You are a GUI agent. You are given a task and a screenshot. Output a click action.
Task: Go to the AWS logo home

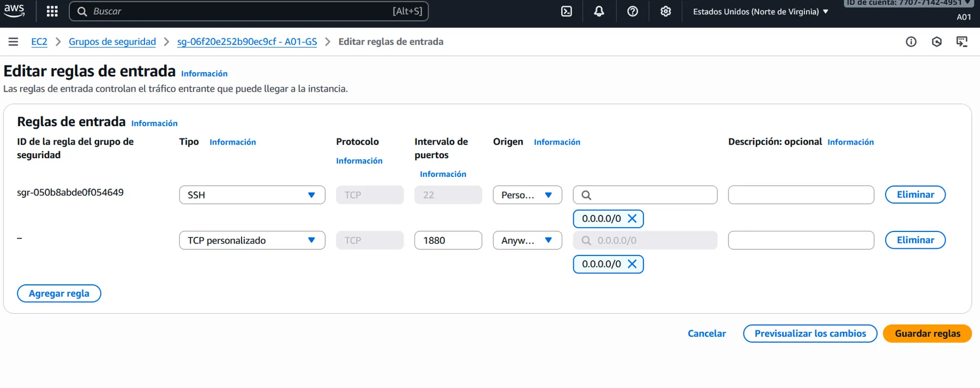coord(14,11)
